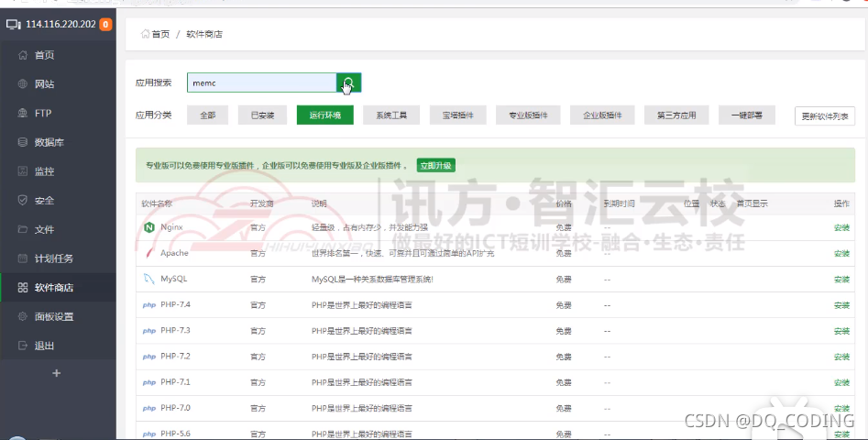
Task: Select the 运行环境 category tab
Action: coord(325,115)
